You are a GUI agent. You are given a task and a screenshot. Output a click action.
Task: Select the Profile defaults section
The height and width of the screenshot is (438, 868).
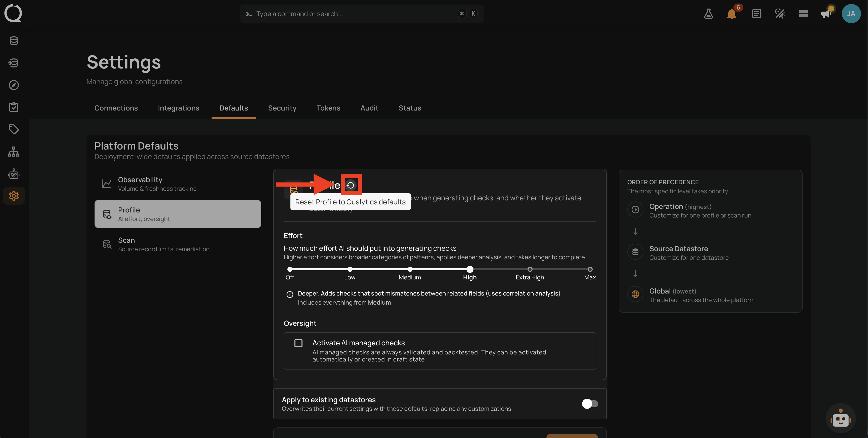point(178,214)
